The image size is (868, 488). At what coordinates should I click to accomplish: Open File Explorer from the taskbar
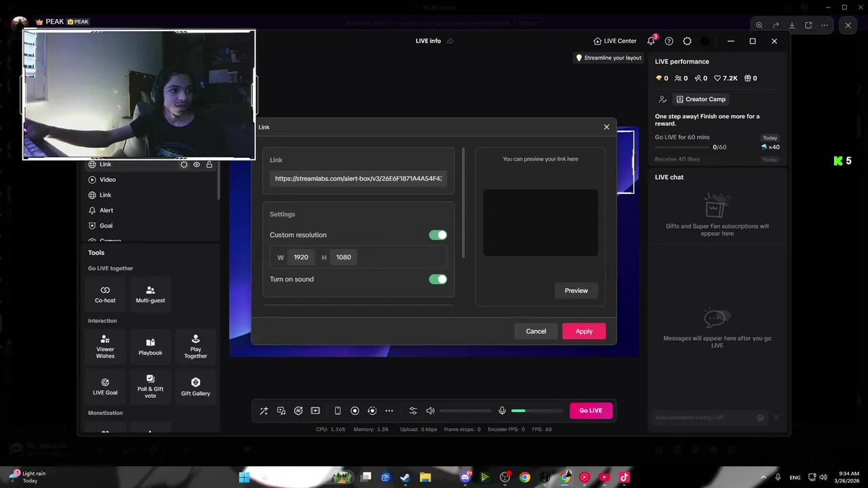tap(425, 477)
